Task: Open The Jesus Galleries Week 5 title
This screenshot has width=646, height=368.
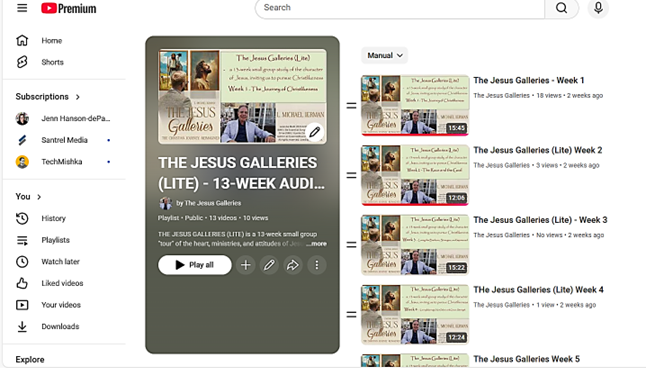Action: (526, 359)
